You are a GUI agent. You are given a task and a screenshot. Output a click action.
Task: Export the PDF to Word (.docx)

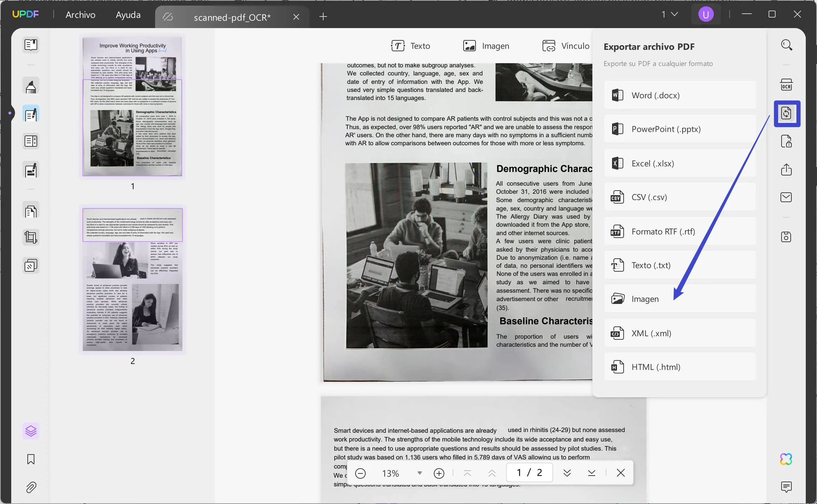tap(680, 95)
